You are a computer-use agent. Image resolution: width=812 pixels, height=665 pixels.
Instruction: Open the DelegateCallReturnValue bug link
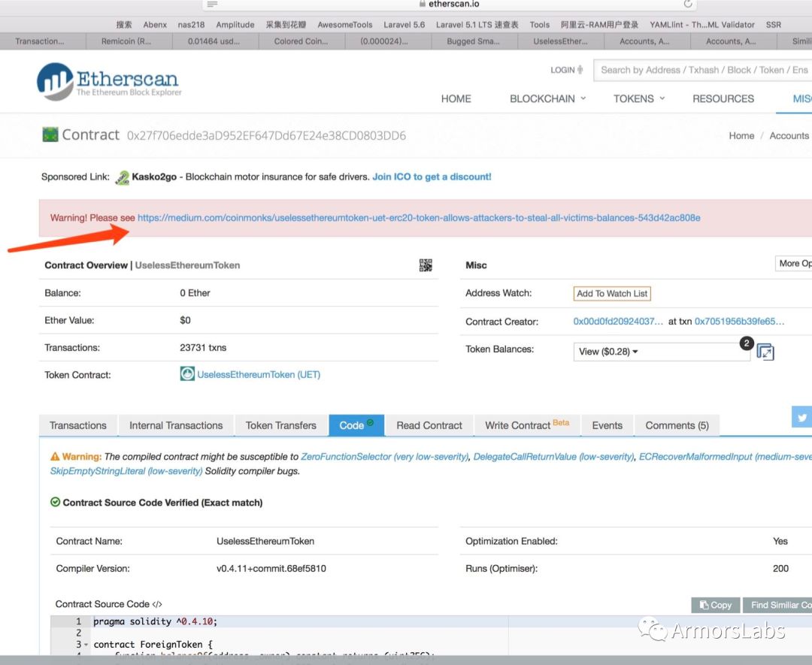pos(553,456)
